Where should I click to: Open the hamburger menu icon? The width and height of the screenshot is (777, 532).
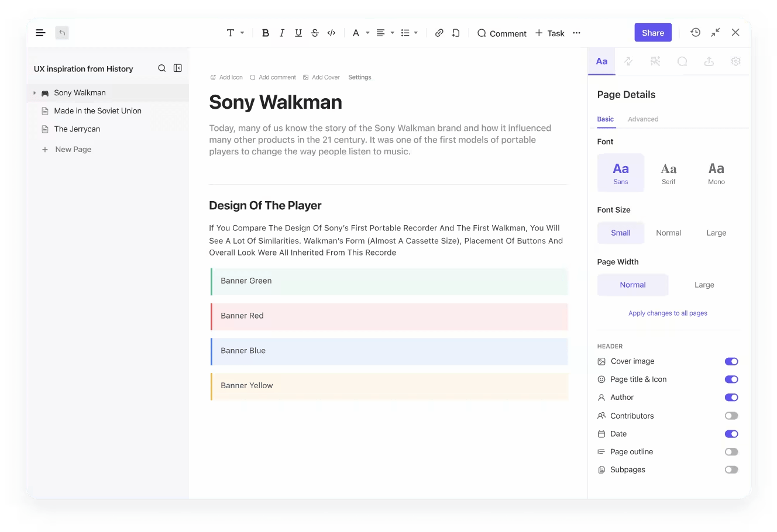point(40,33)
